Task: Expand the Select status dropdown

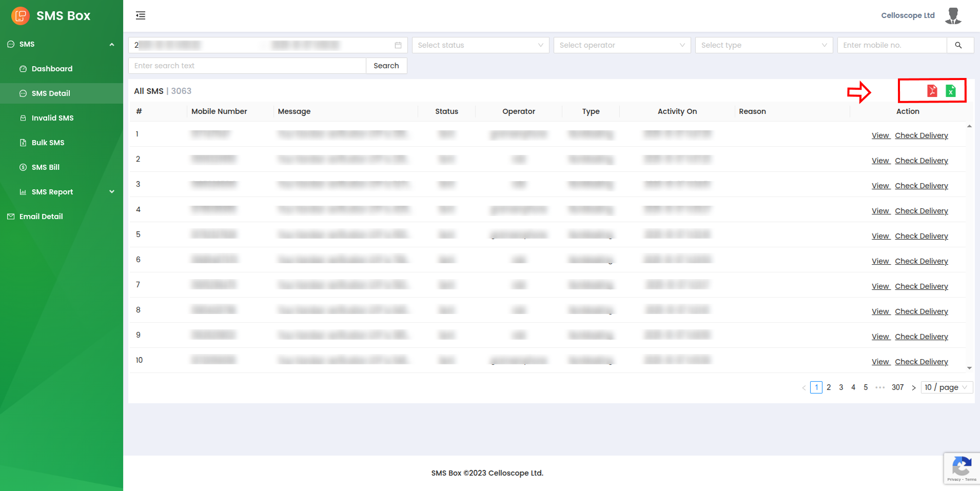Action: 480,45
